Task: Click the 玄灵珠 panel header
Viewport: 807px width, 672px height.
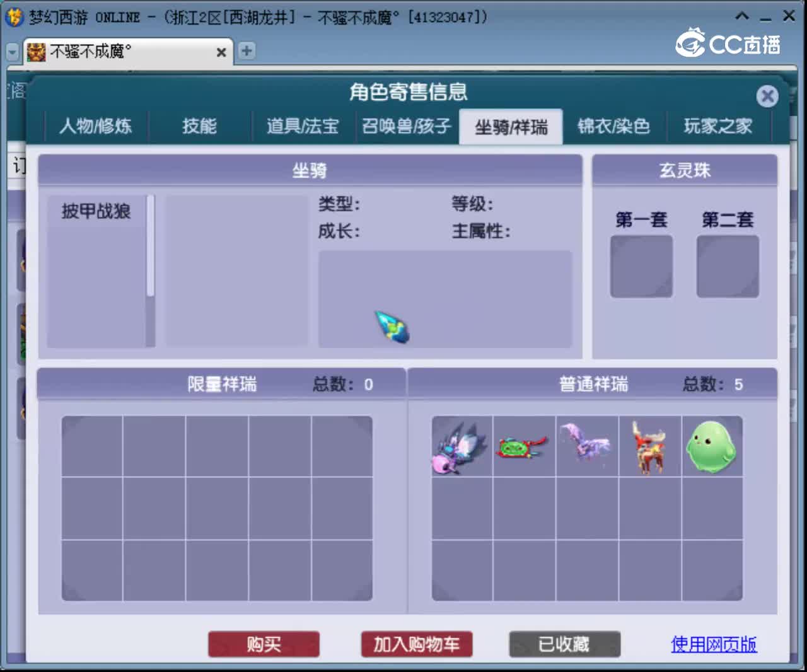Action: (x=685, y=170)
